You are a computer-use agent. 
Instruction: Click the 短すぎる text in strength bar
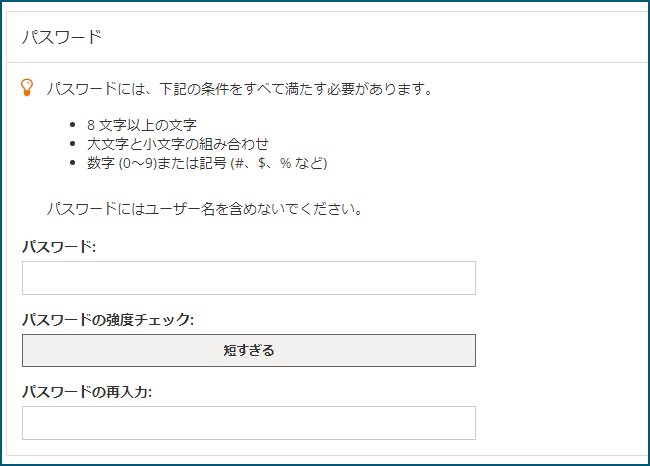point(249,350)
